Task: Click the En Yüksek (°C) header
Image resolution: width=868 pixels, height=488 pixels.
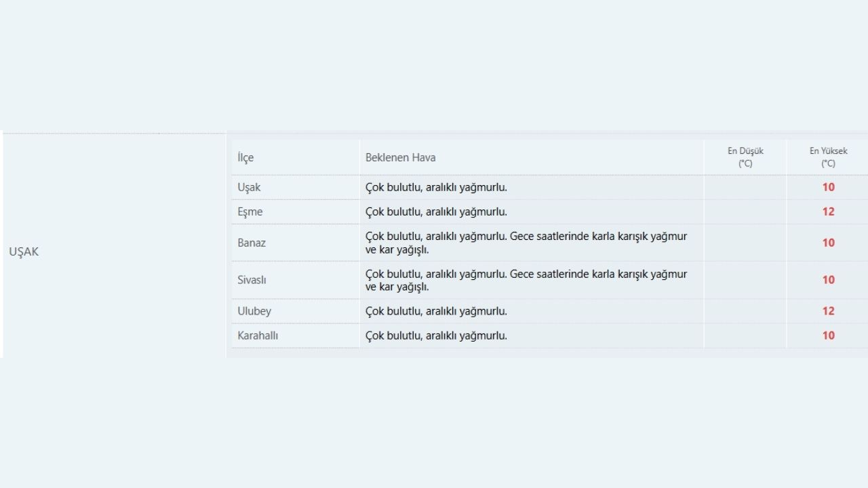Action: pyautogui.click(x=828, y=157)
